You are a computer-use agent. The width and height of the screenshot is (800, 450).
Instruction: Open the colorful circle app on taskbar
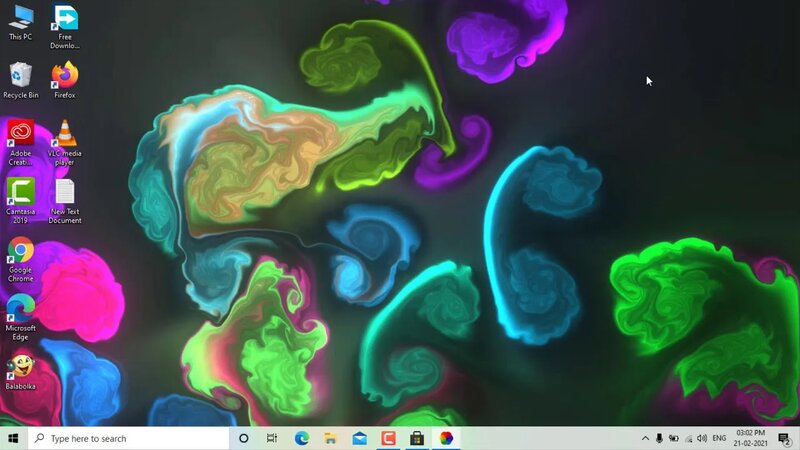click(x=446, y=438)
